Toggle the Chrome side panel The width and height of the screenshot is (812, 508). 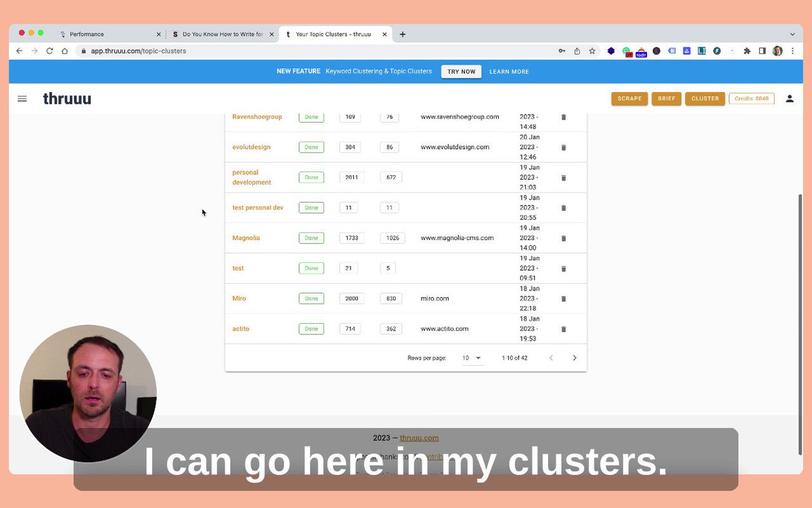[x=762, y=51]
